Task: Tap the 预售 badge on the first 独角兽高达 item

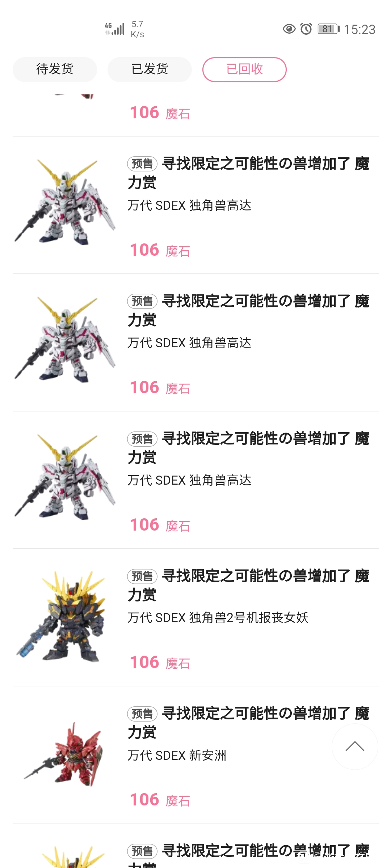Action: pyautogui.click(x=142, y=164)
